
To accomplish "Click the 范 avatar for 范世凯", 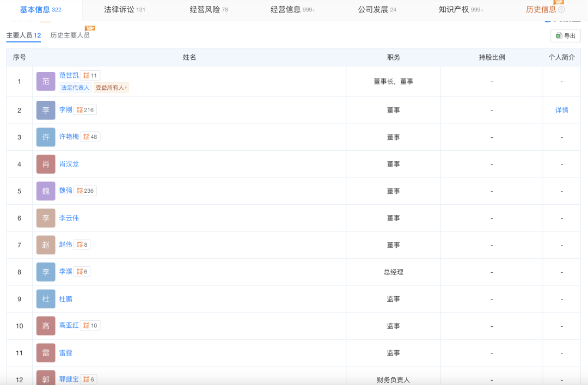I will point(46,81).
